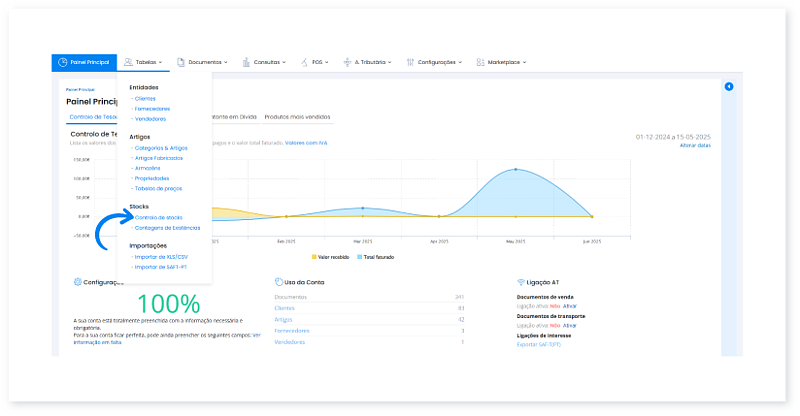Click the May 2025 chart data point
800x416 pixels.
coord(515,170)
